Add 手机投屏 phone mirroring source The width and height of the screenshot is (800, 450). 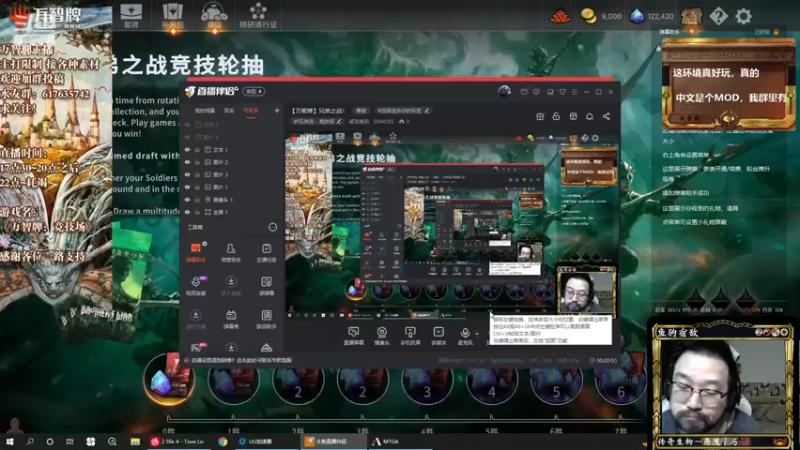tap(410, 336)
